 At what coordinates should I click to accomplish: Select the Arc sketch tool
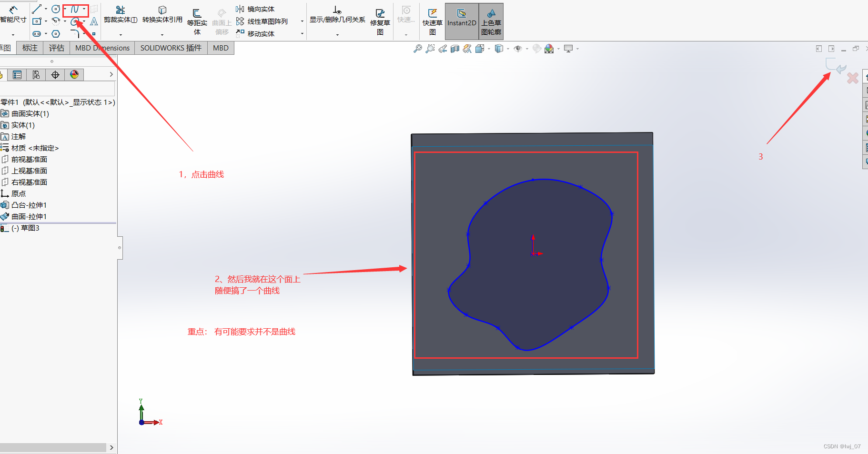click(56, 21)
